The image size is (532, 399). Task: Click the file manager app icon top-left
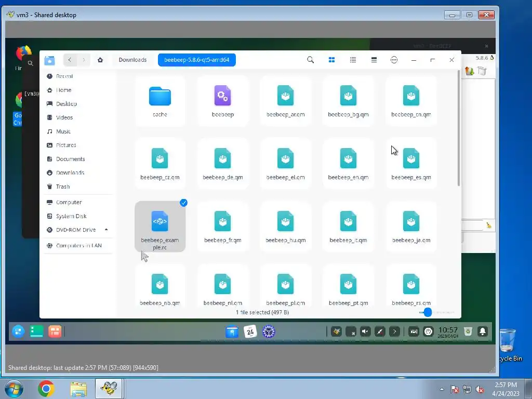point(49,60)
